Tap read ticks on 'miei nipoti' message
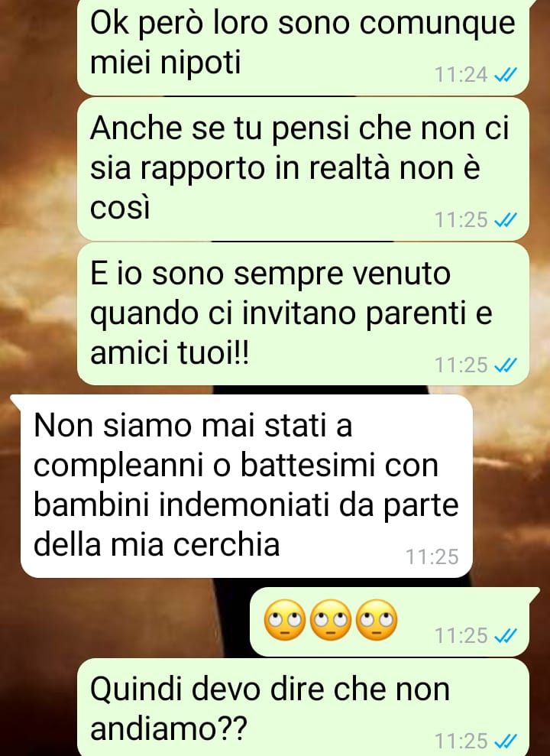Image resolution: width=550 pixels, height=756 pixels. (x=506, y=75)
